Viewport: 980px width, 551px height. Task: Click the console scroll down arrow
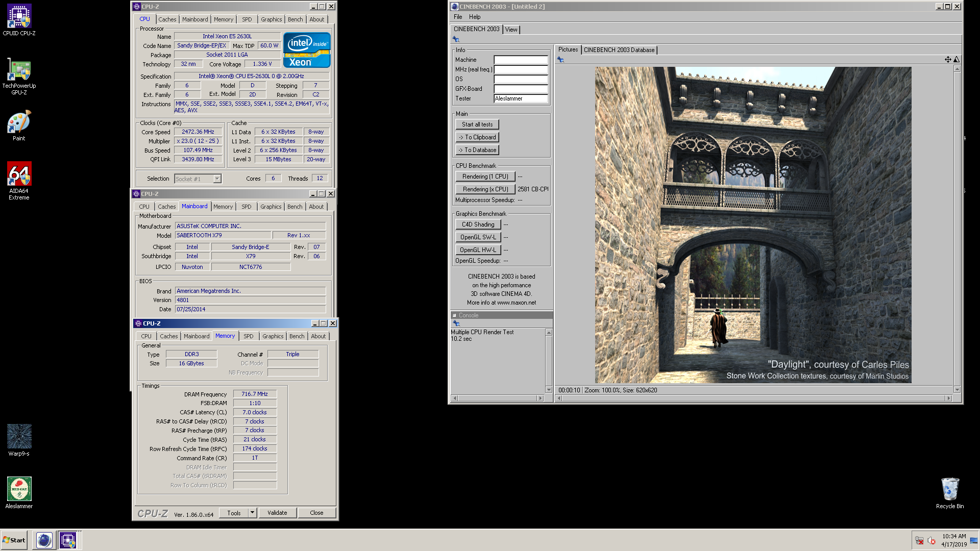tap(549, 390)
